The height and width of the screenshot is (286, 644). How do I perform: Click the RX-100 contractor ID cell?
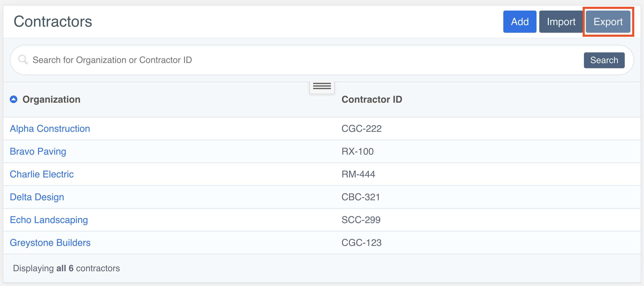pyautogui.click(x=357, y=151)
